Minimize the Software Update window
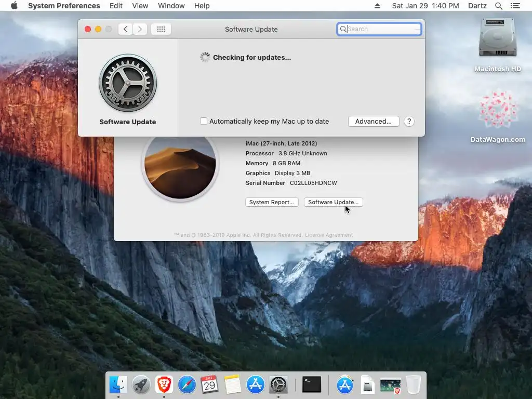The height and width of the screenshot is (399, 532). pyautogui.click(x=98, y=29)
